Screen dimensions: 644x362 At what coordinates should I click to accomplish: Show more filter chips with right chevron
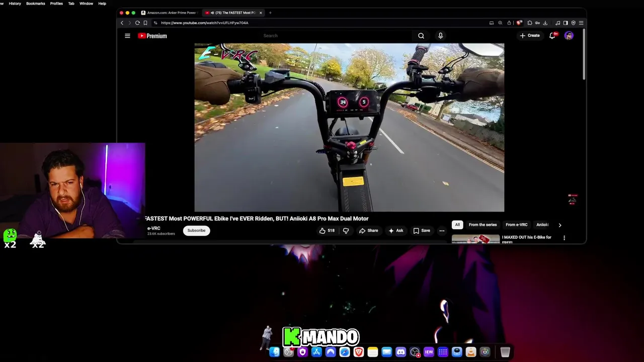(559, 225)
